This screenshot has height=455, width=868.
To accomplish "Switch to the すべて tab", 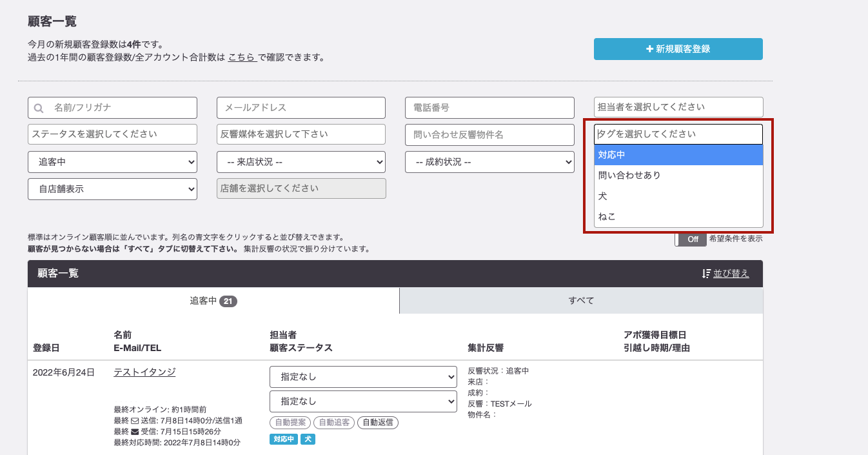I will pos(581,301).
